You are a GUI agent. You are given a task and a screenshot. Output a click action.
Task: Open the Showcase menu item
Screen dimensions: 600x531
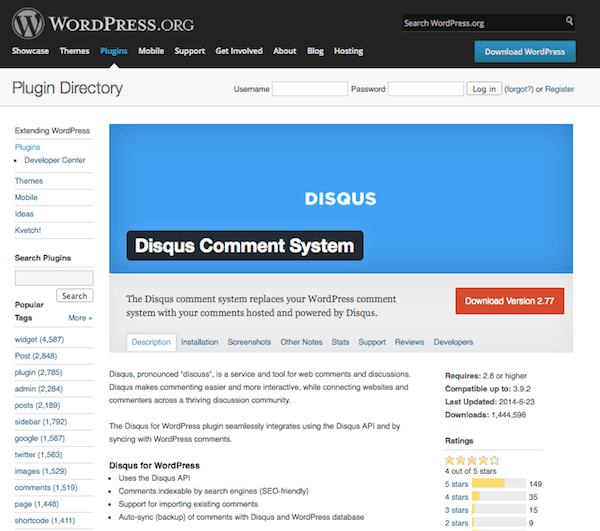30,51
